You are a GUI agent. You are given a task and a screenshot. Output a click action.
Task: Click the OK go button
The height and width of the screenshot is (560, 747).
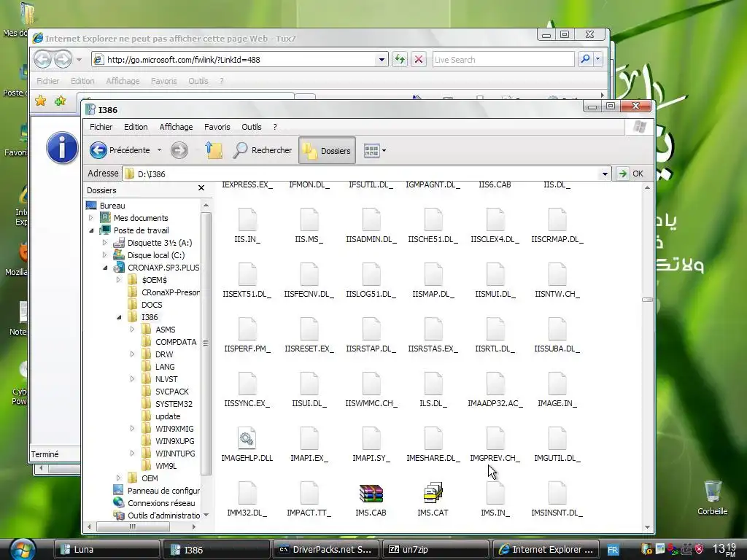coord(631,174)
